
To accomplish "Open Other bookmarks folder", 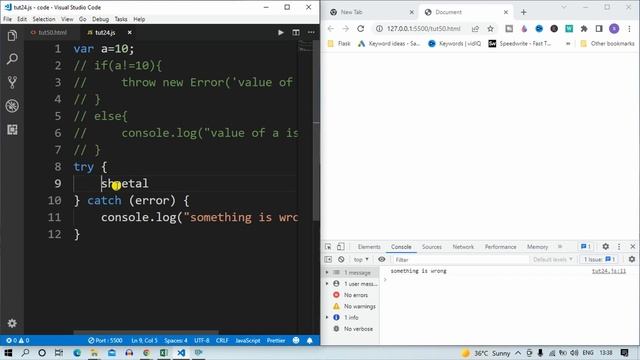I will (607, 44).
